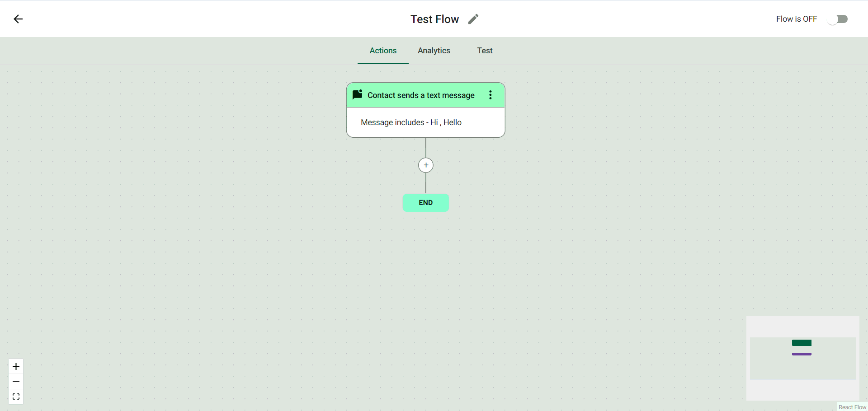The image size is (868, 411).
Task: Fit the flow to view
Action: coord(16,397)
